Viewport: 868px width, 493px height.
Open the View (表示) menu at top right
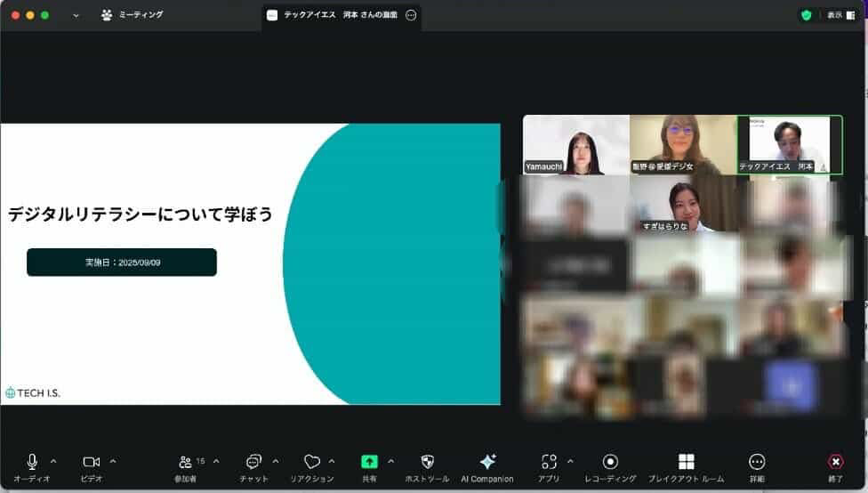coord(840,15)
